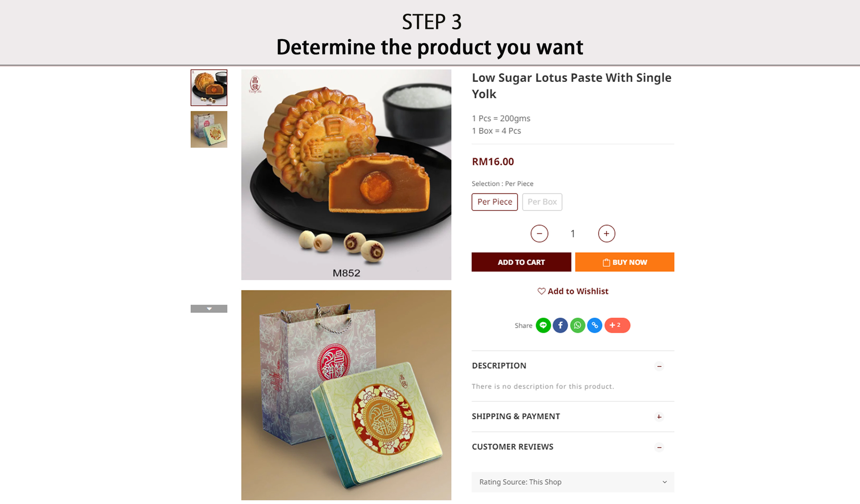
Task: Select the gift box thumbnail image
Action: tap(209, 129)
